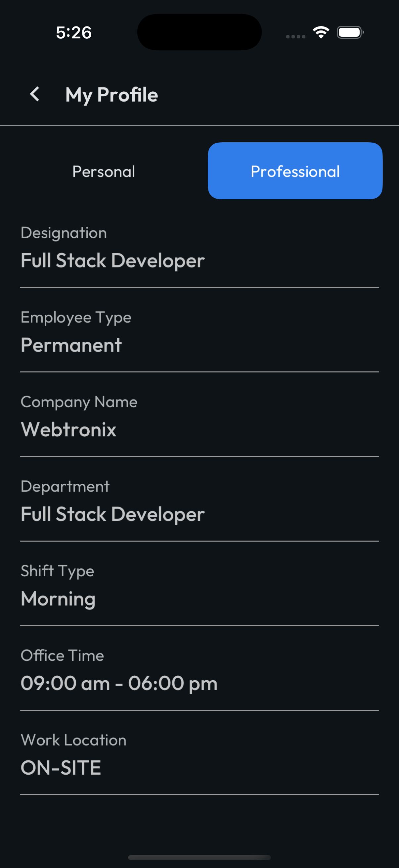The image size is (399, 868).
Task: Tap the battery status icon
Action: 350,32
